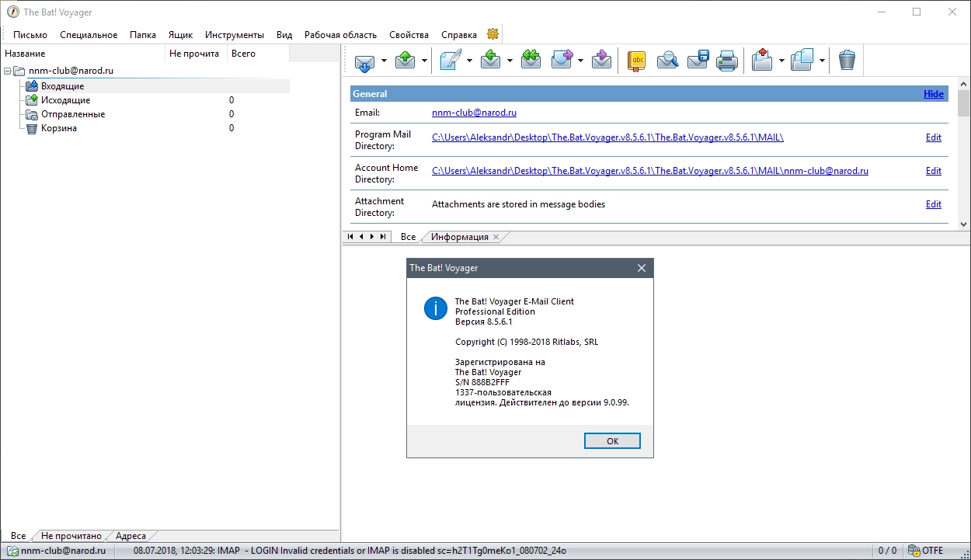Click the Get New Mail envelope icon

(365, 61)
